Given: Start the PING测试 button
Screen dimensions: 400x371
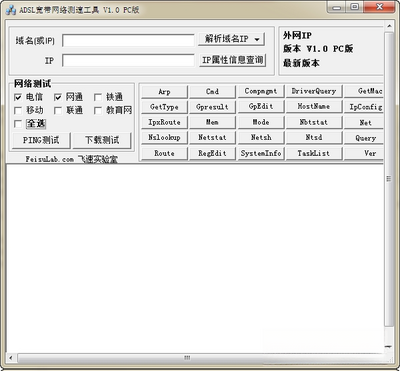Looking at the screenshot, I should tap(41, 140).
